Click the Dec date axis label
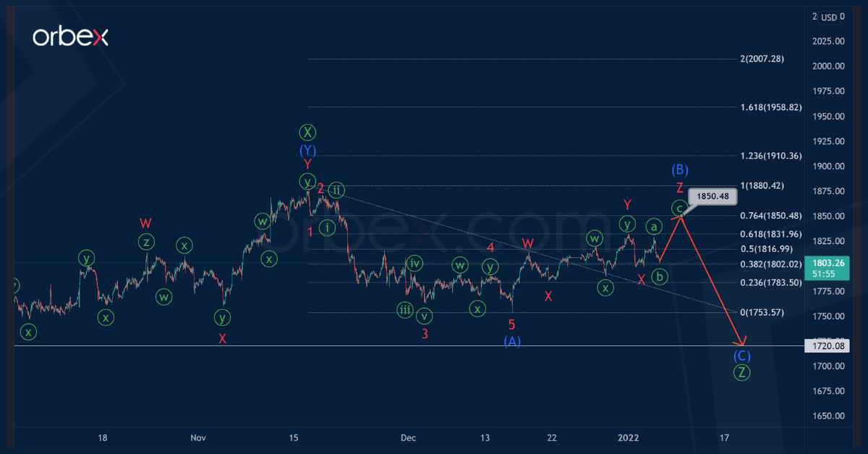 pos(409,438)
